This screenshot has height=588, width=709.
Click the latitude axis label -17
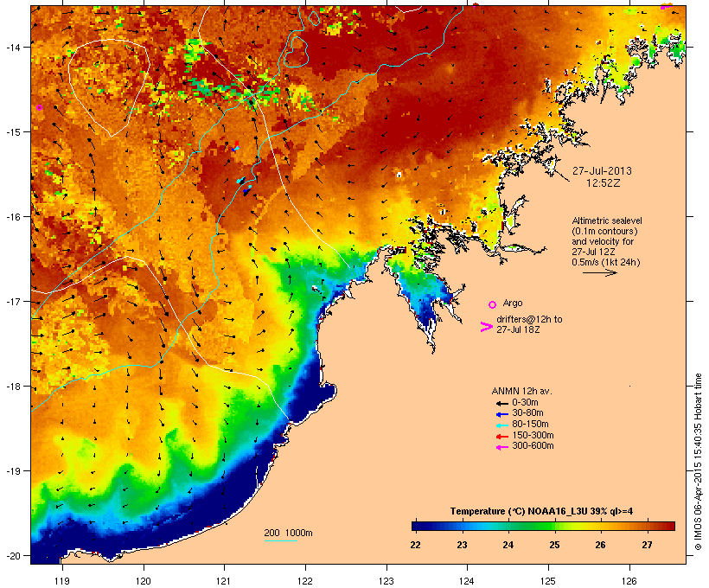[12, 302]
